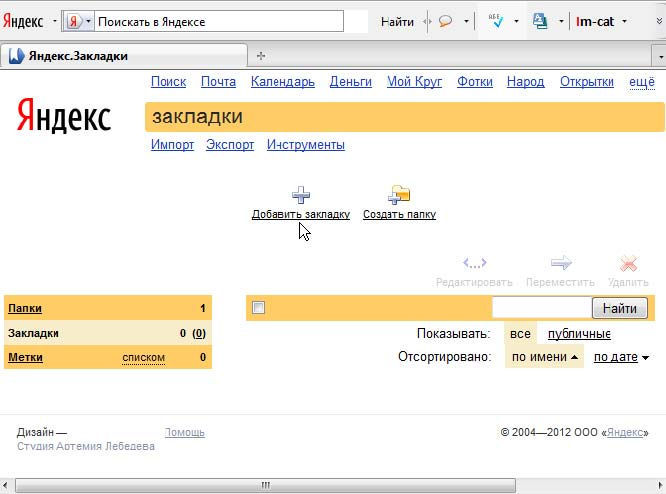Click the 'Удалить' red cross icon
Image resolution: width=666 pixels, height=494 pixels.
tap(628, 263)
